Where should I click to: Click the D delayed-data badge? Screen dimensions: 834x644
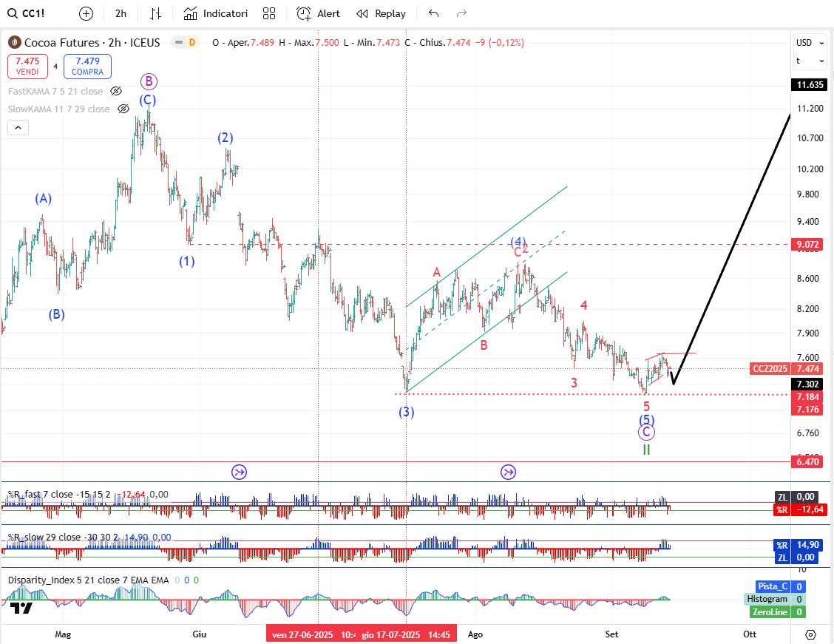pyautogui.click(x=192, y=43)
